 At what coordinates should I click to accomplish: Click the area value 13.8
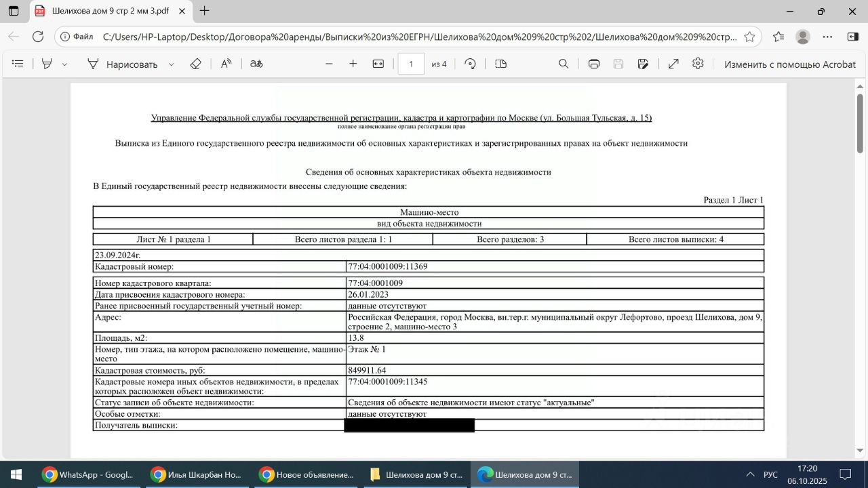(356, 338)
